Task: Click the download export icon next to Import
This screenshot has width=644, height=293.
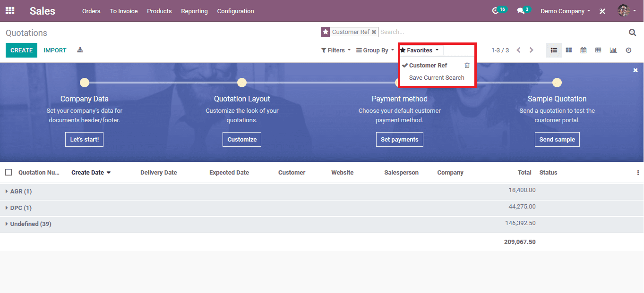Action: pos(80,50)
